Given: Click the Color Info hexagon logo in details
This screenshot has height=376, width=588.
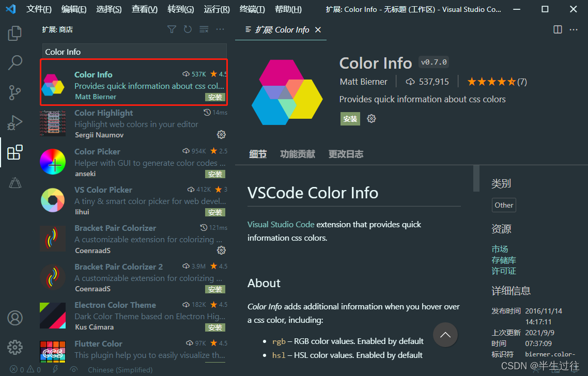Looking at the screenshot, I should pos(287,92).
